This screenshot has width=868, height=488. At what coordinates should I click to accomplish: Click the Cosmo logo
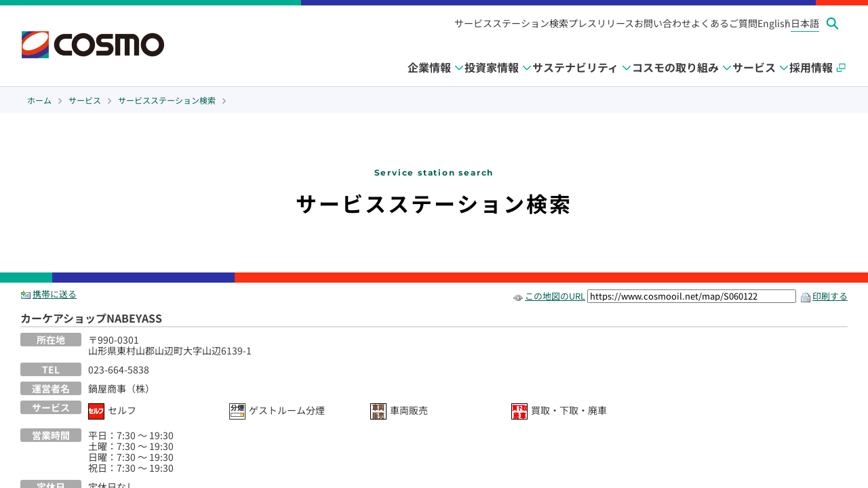pos(93,45)
